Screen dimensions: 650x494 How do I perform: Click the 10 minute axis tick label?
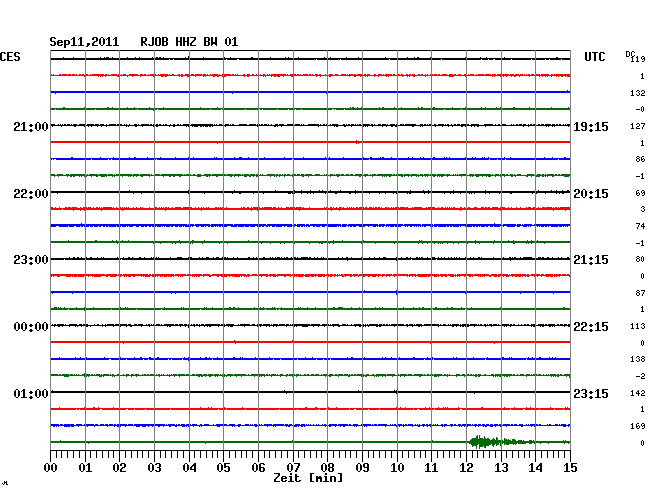point(397,467)
